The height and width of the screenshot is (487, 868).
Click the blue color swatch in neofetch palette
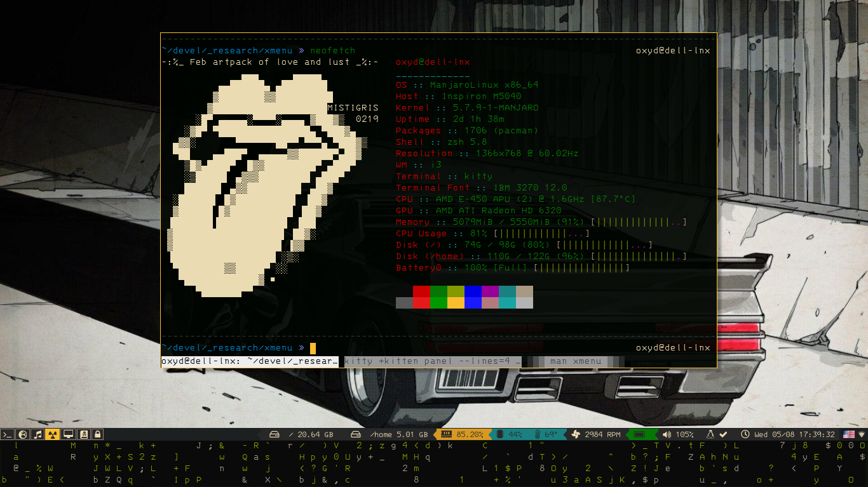[x=473, y=291]
